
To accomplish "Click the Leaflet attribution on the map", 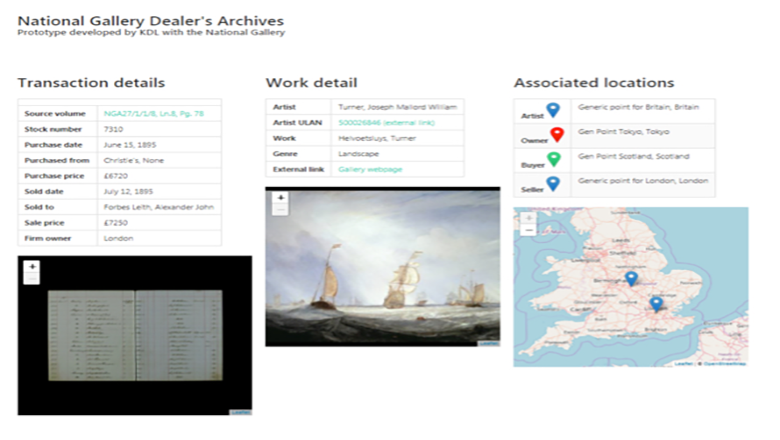I will (x=683, y=364).
